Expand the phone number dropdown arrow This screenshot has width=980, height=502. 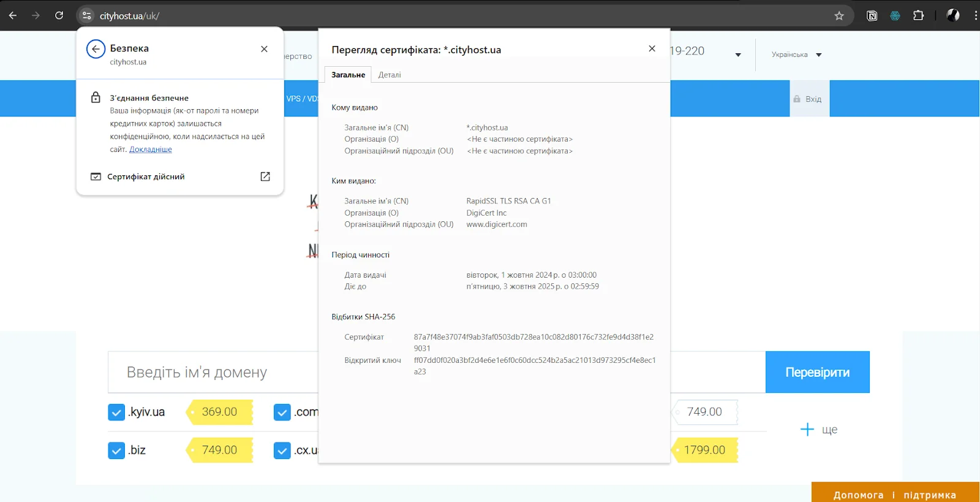[x=738, y=55]
